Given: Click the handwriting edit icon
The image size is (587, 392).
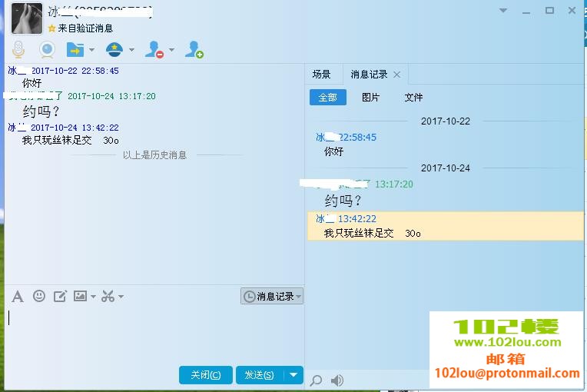Looking at the screenshot, I should coord(60,296).
